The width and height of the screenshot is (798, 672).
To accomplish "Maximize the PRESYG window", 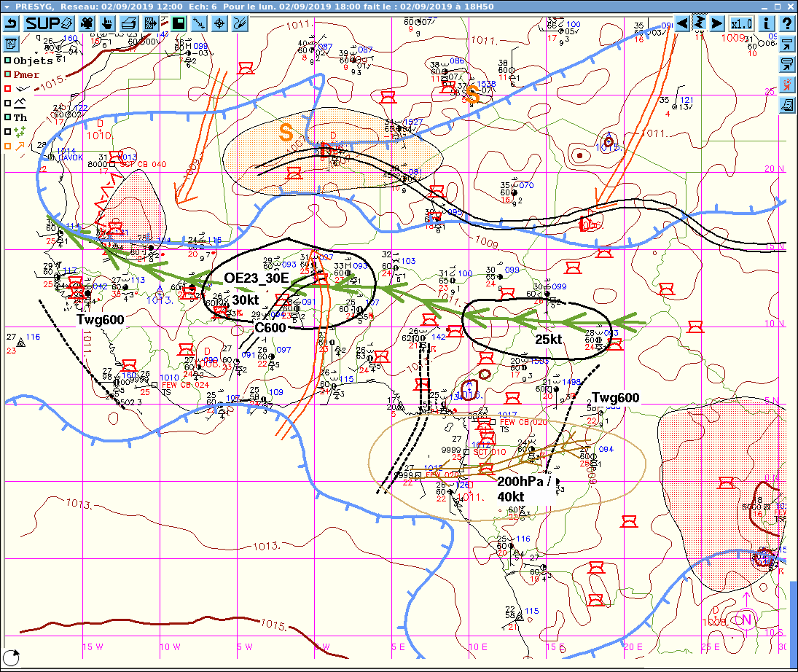I will pos(777,7).
